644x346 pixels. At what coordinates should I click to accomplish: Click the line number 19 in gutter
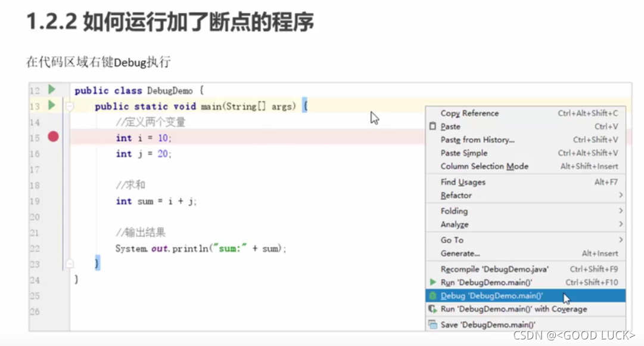35,201
